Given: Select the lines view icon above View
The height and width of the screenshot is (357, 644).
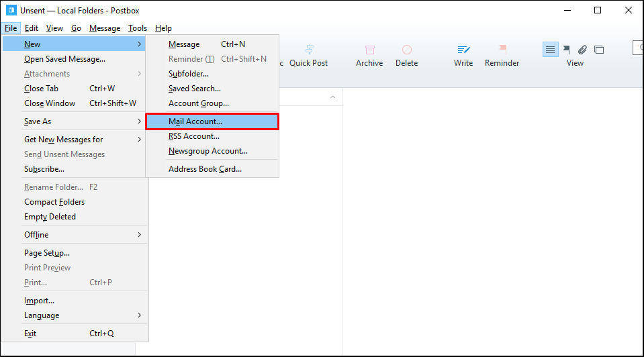Looking at the screenshot, I should [x=551, y=50].
